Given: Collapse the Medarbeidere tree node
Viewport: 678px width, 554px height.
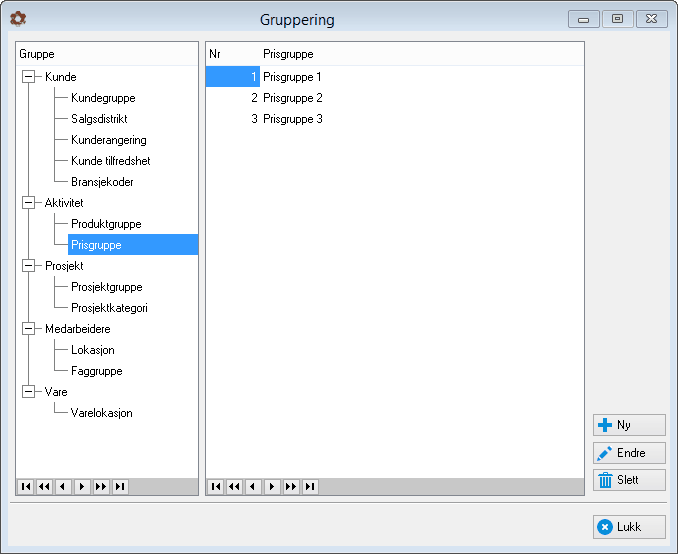Looking at the screenshot, I should click(x=29, y=329).
